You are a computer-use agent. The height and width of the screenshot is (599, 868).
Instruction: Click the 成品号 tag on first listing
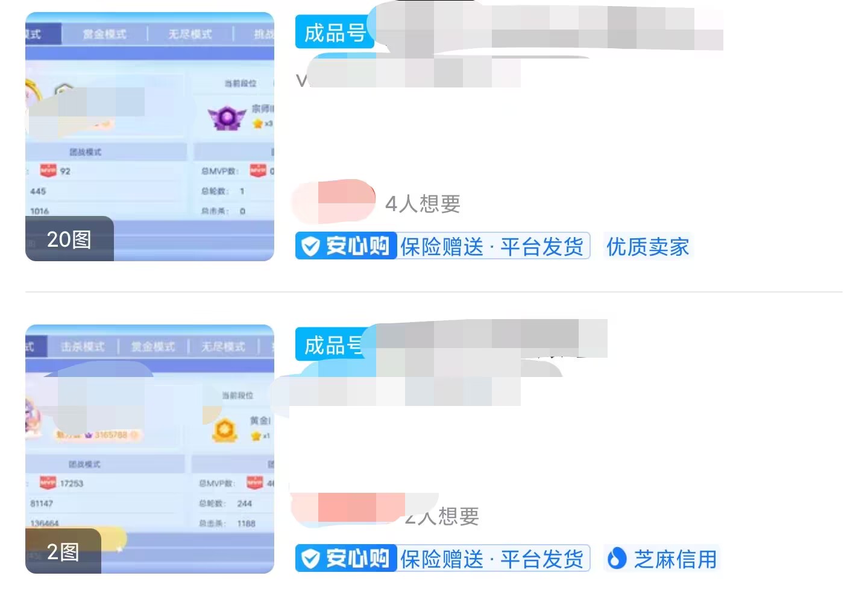coord(333,32)
